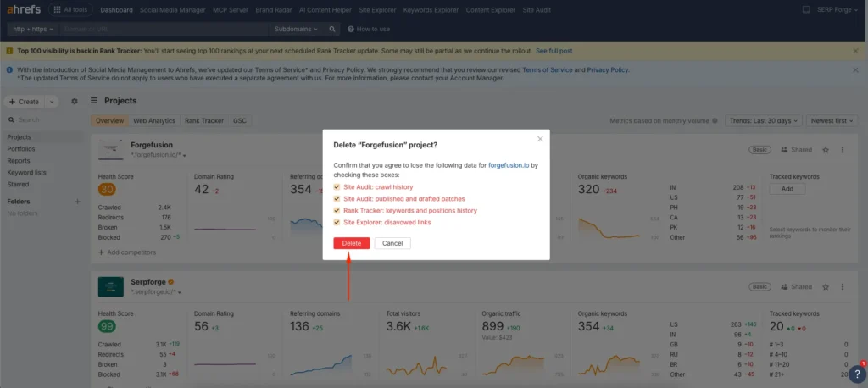The height and width of the screenshot is (388, 868).
Task: Toggle the sidebar hamburger icon next to Projects
Action: 94,101
